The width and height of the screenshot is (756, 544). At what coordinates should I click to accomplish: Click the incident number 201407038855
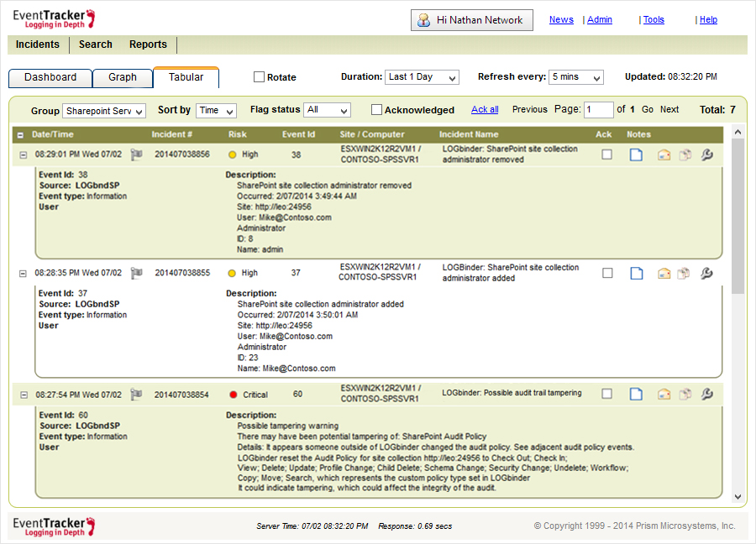click(182, 273)
